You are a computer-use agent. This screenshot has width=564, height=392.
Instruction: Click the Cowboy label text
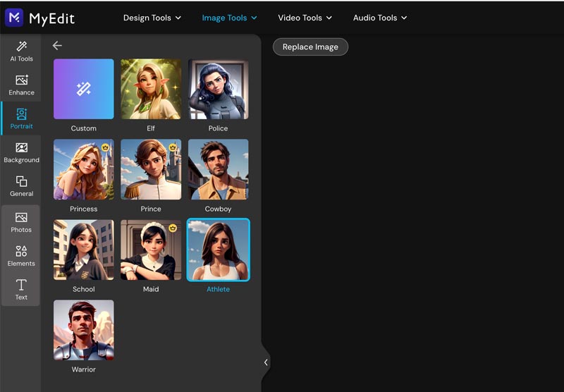click(x=218, y=209)
